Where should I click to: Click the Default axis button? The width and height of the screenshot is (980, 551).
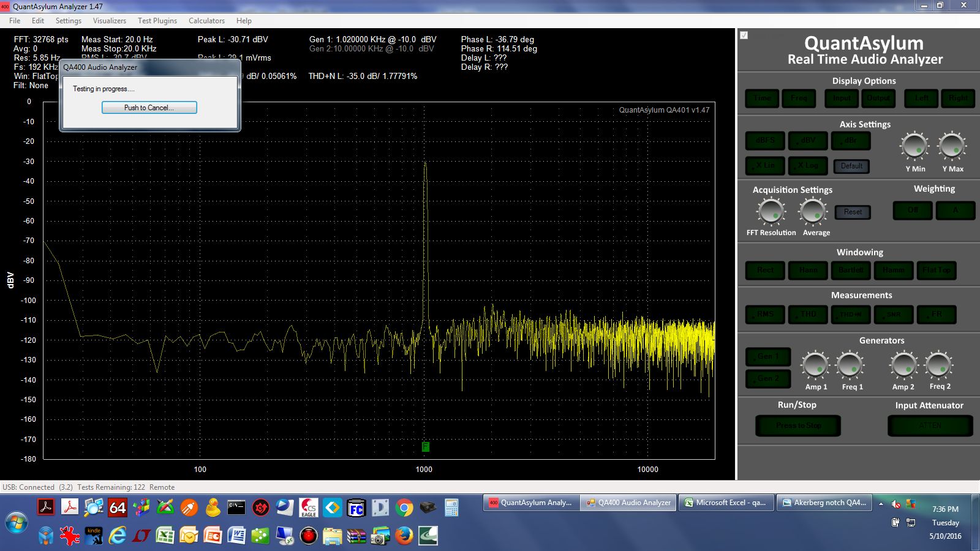pyautogui.click(x=851, y=166)
